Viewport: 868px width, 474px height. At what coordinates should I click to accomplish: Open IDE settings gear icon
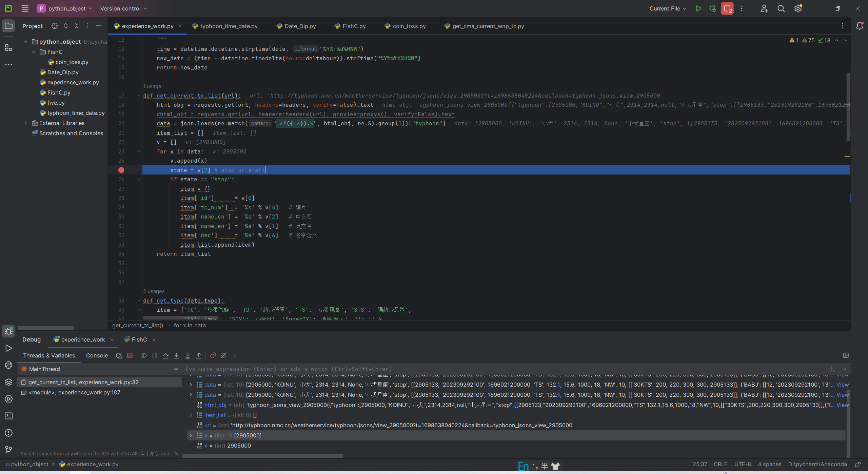pos(798,8)
